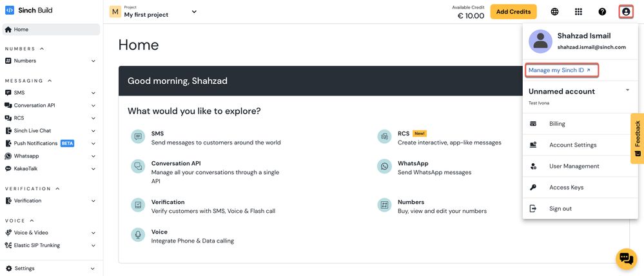The width and height of the screenshot is (644, 276).
Task: Click the Sinch Build logo
Action: coord(29,10)
